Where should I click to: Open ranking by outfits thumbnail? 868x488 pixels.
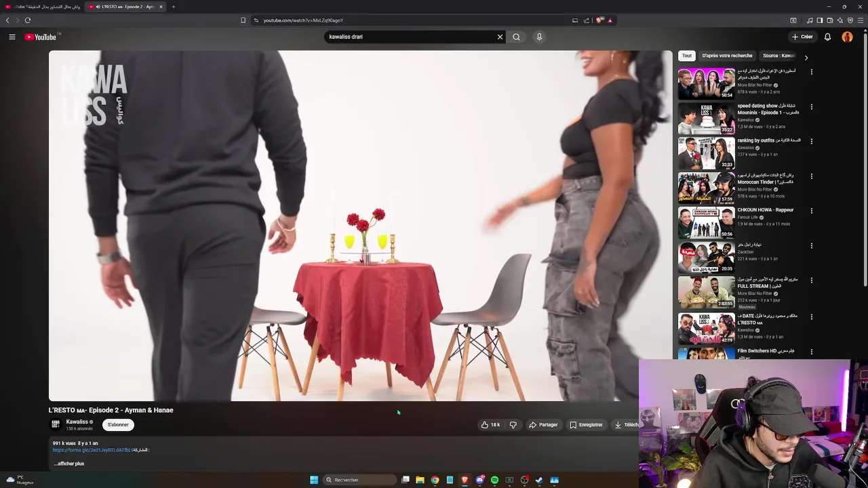click(x=706, y=152)
